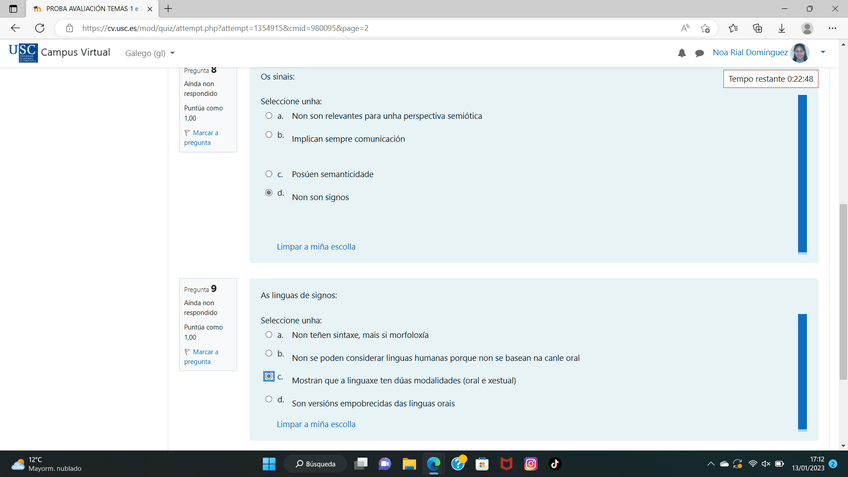Viewport: 848px width, 477px height.
Task: Click the browser refresh button
Action: pyautogui.click(x=41, y=28)
